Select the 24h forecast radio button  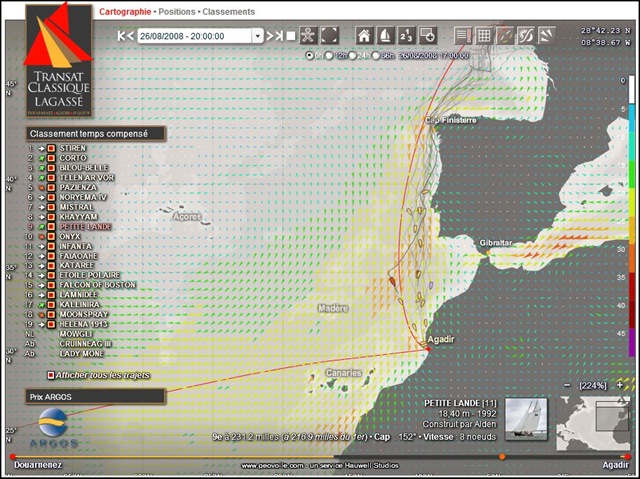(x=352, y=55)
